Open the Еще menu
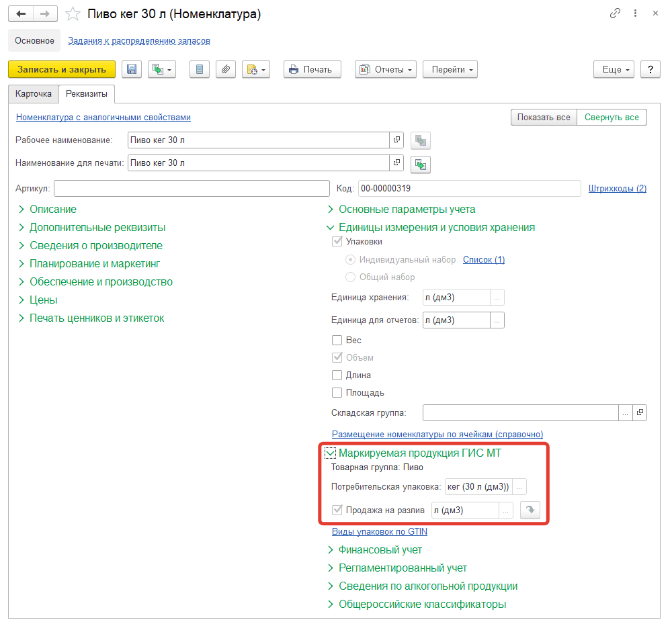672x626 pixels. (x=614, y=70)
